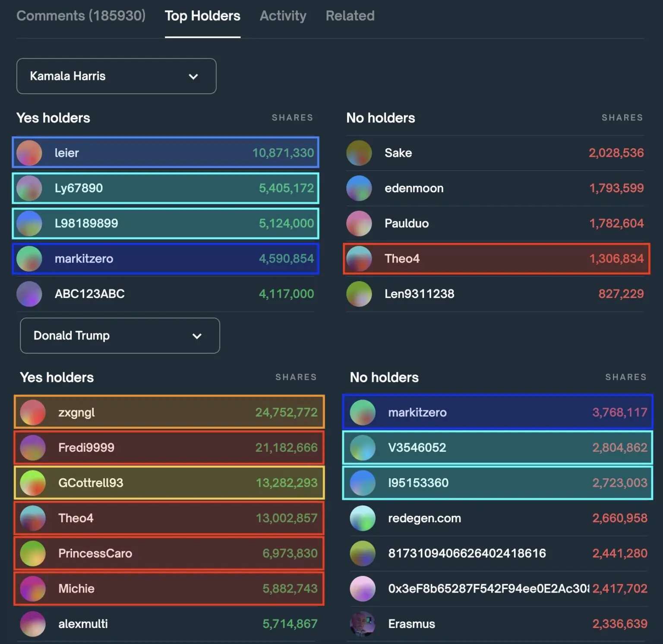Click Theo4's avatar in Kamala No holders

point(359,259)
